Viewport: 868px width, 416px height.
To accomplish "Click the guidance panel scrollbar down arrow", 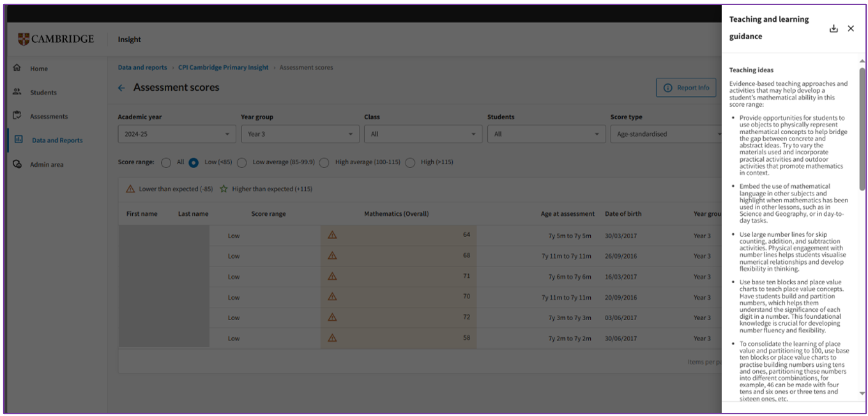I will coord(863,394).
